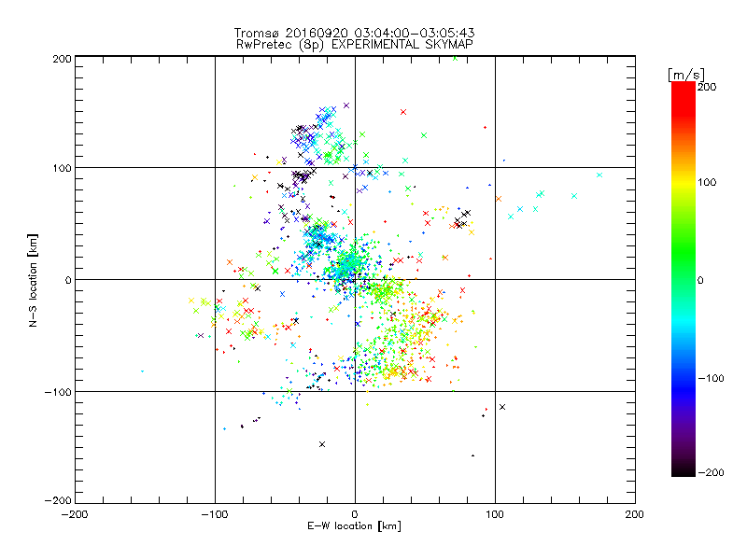747x560 pixels.
Task: Click the colorbar label '-200'
Action: (x=711, y=472)
